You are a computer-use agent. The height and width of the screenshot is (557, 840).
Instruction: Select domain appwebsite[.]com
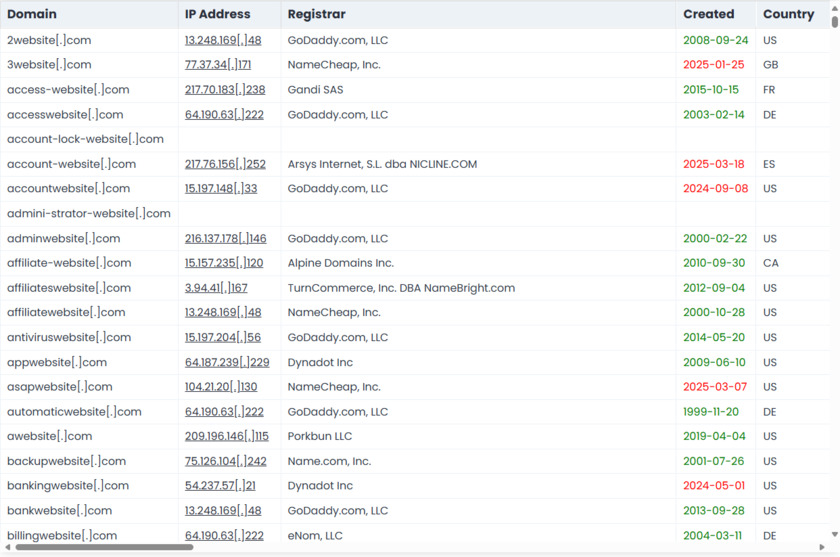coord(57,362)
